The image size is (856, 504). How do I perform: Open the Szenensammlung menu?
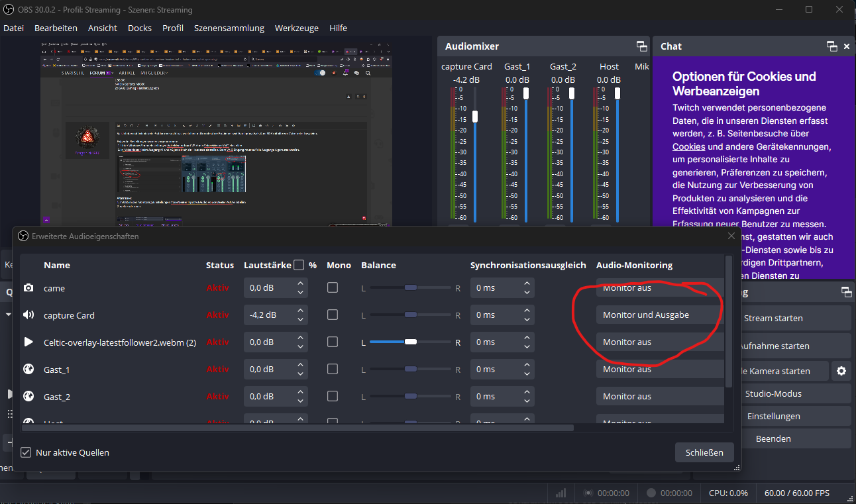pyautogui.click(x=229, y=28)
